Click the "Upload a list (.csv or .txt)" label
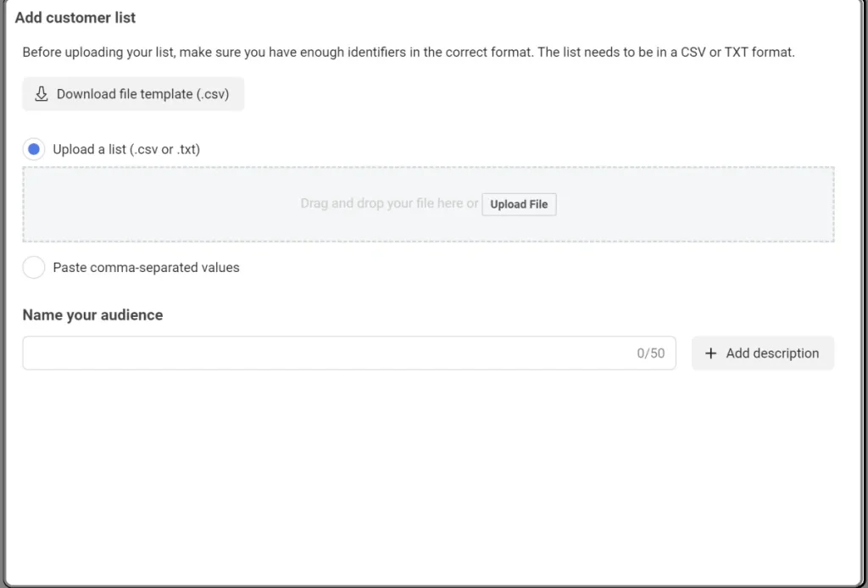This screenshot has height=588, width=868. point(126,149)
